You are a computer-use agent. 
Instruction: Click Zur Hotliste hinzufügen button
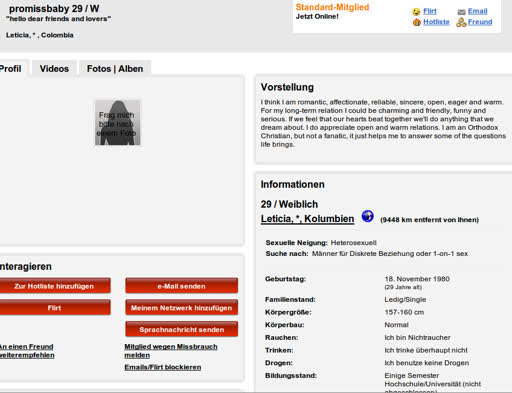pos(54,286)
